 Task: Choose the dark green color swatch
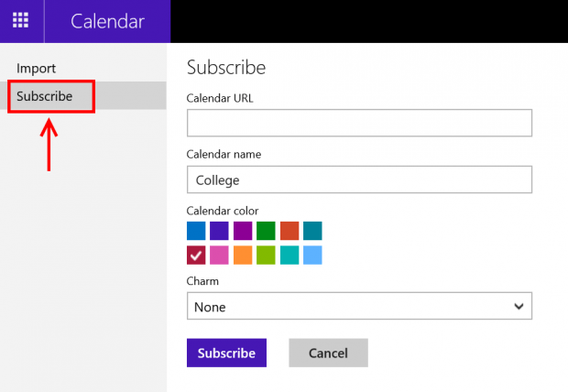tap(266, 231)
